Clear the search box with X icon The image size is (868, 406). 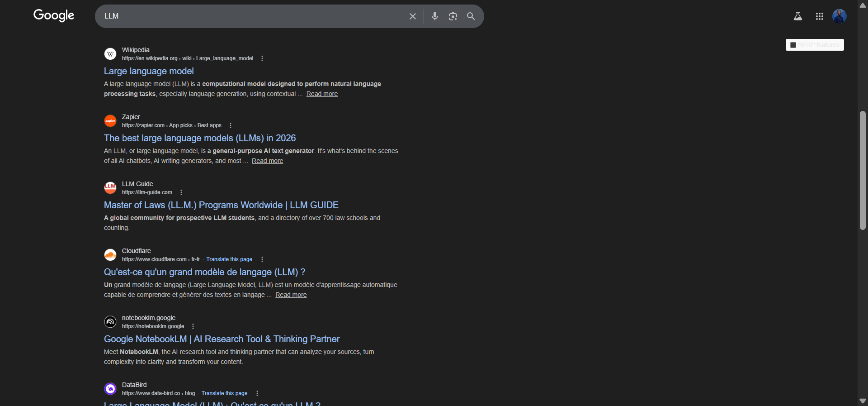point(413,16)
